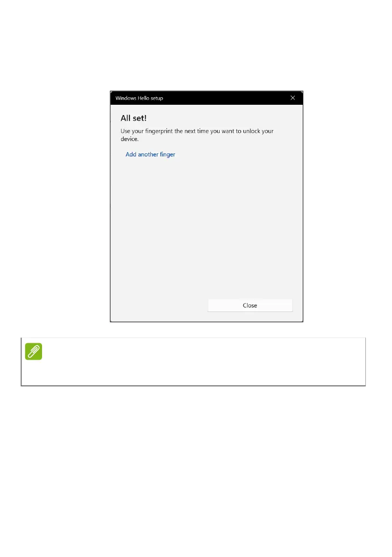Click the word "Hello" in the title bar
Image resolution: width=392 pixels, height=557 pixels.
coord(143,98)
